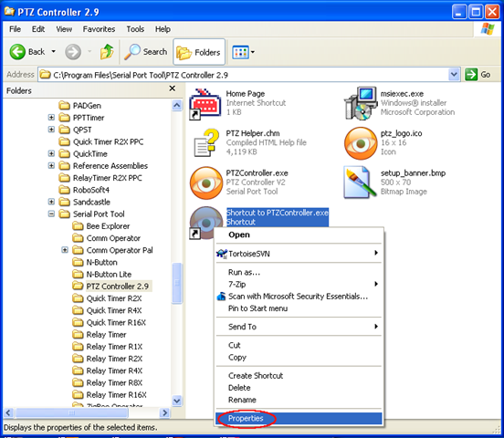Open the File menu
The height and width of the screenshot is (438, 504).
(16, 29)
